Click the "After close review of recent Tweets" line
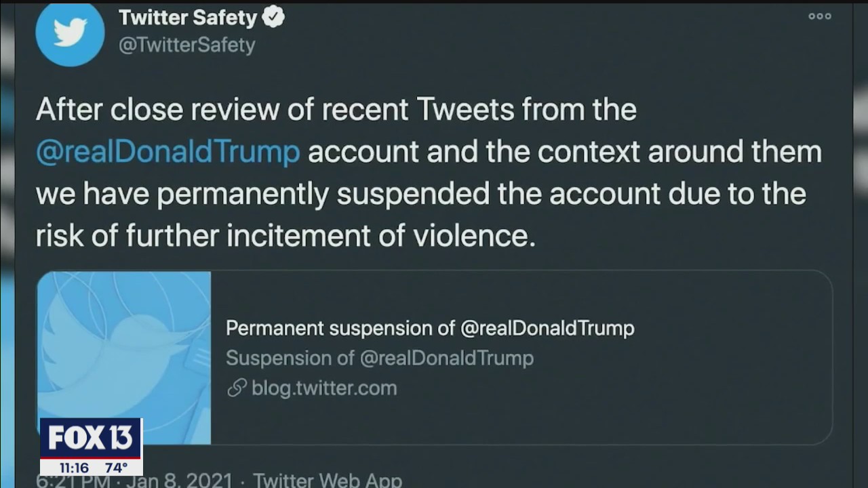The width and height of the screenshot is (868, 488). tap(336, 109)
